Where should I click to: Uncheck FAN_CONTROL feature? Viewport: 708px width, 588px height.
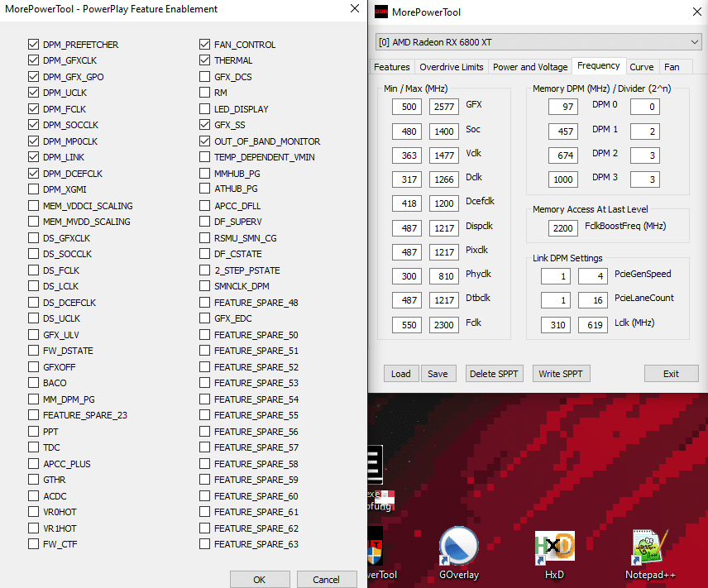point(204,45)
